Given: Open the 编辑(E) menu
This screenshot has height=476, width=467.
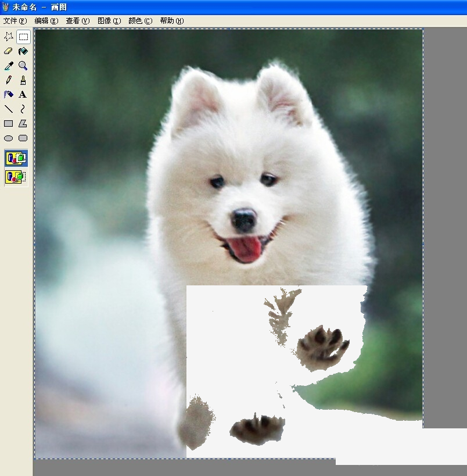Looking at the screenshot, I should coord(46,21).
